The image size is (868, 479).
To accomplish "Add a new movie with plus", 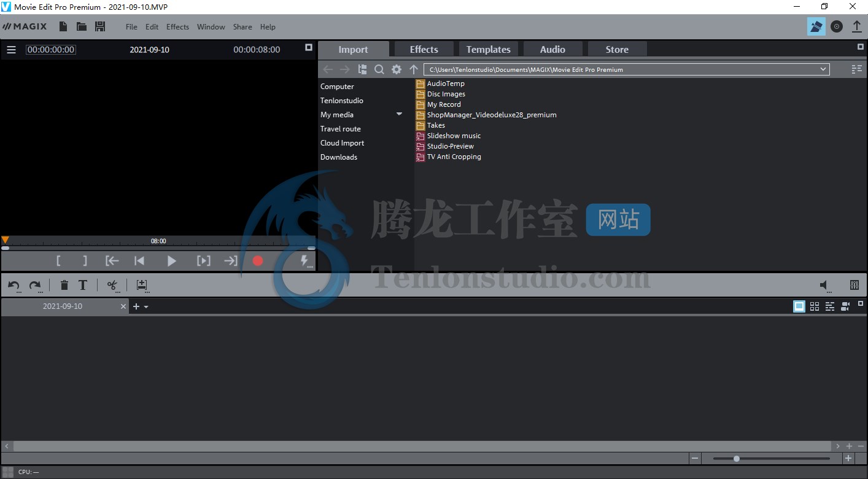I will (136, 306).
